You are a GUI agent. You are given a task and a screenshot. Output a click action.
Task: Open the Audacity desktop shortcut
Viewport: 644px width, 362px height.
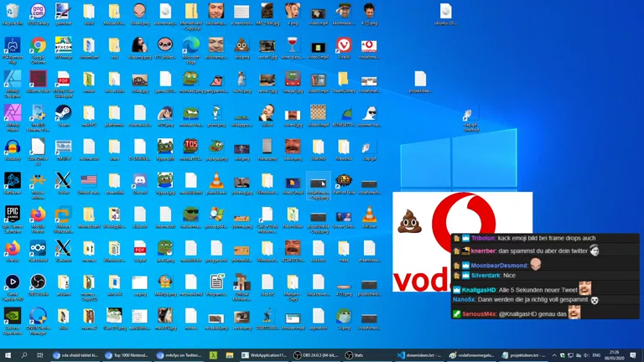coord(12,148)
